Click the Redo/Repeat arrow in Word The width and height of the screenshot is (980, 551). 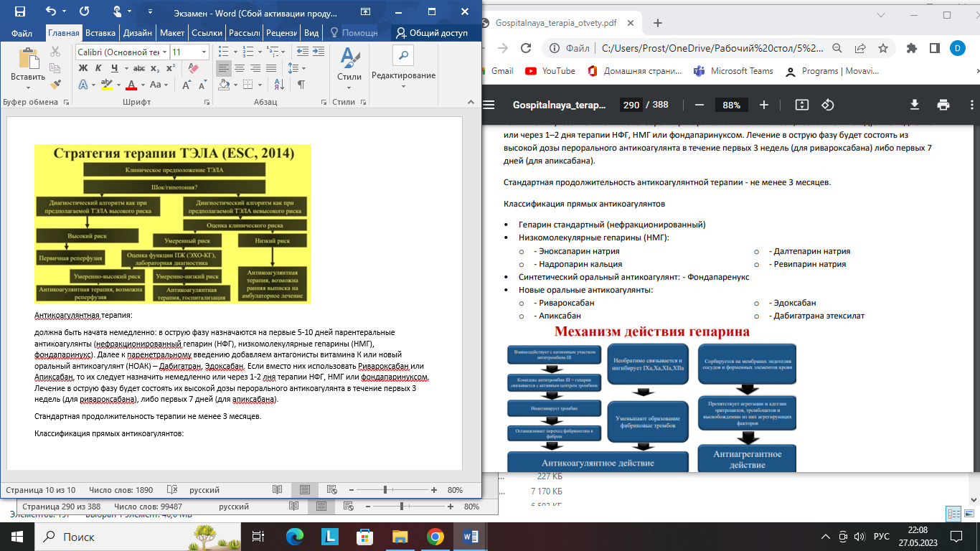click(x=84, y=11)
